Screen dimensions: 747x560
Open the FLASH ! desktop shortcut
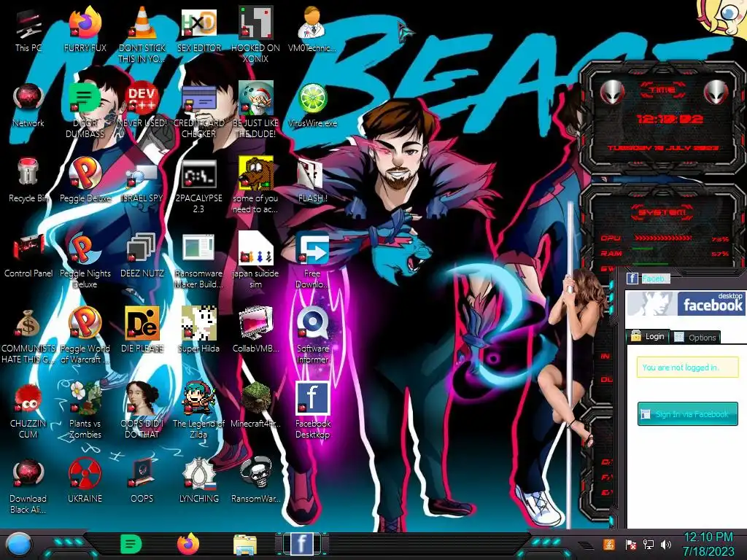tap(312, 181)
